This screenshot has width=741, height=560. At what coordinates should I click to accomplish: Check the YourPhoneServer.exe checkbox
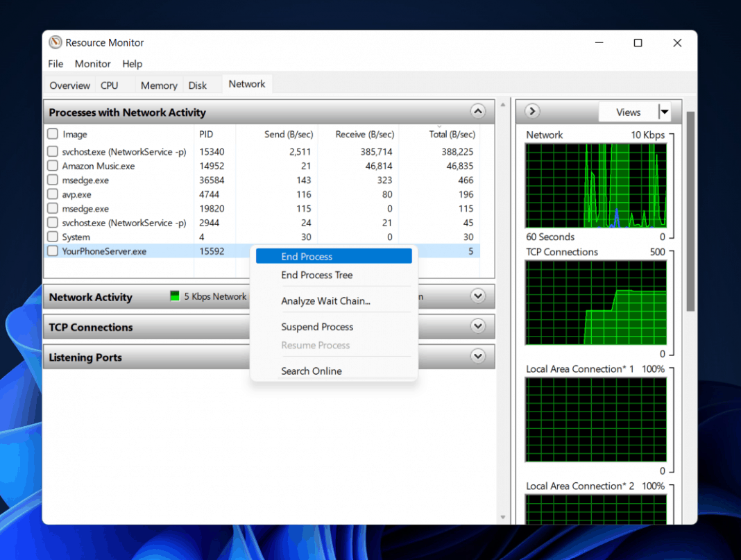(x=51, y=251)
